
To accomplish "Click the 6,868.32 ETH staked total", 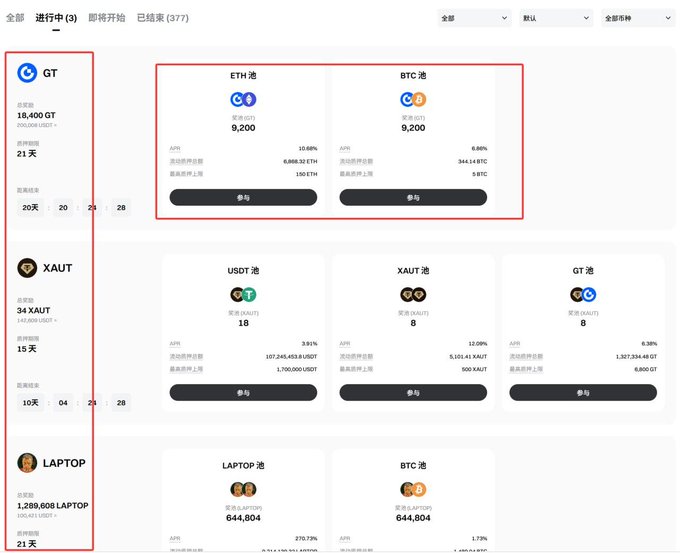I will click(300, 161).
